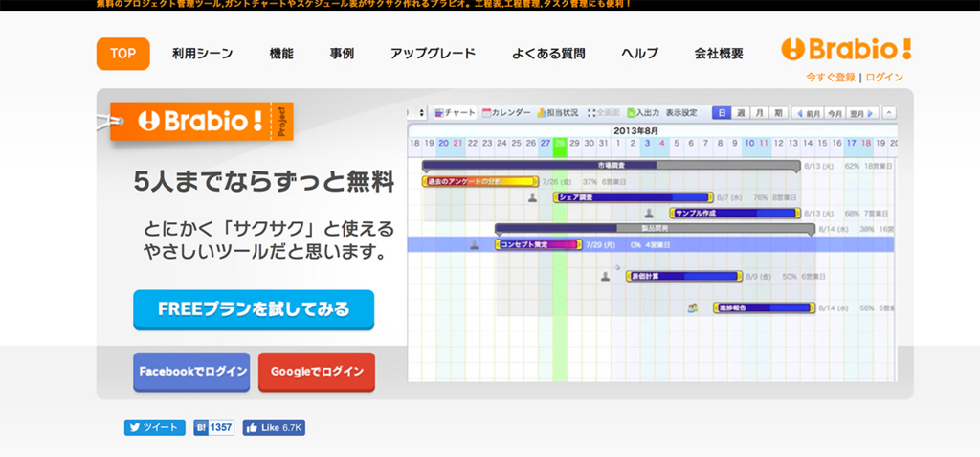Click the person icon beside サンプル作成

[649, 213]
